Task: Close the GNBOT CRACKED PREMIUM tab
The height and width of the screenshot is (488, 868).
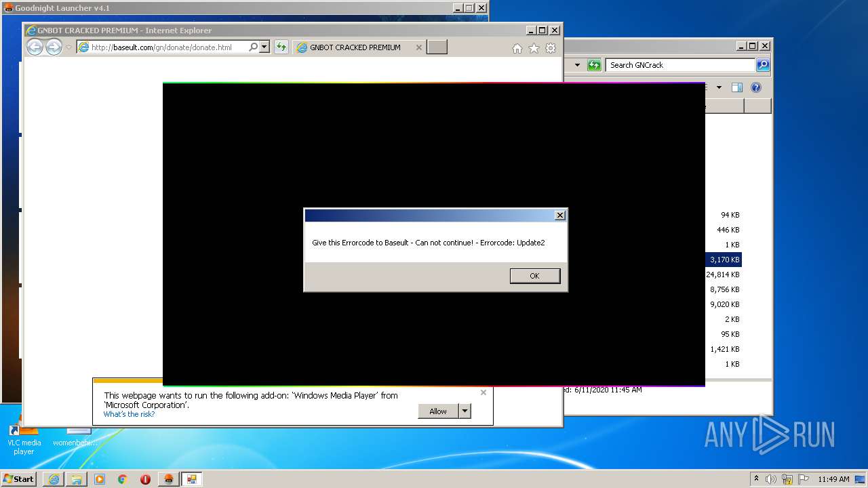Action: tap(418, 47)
